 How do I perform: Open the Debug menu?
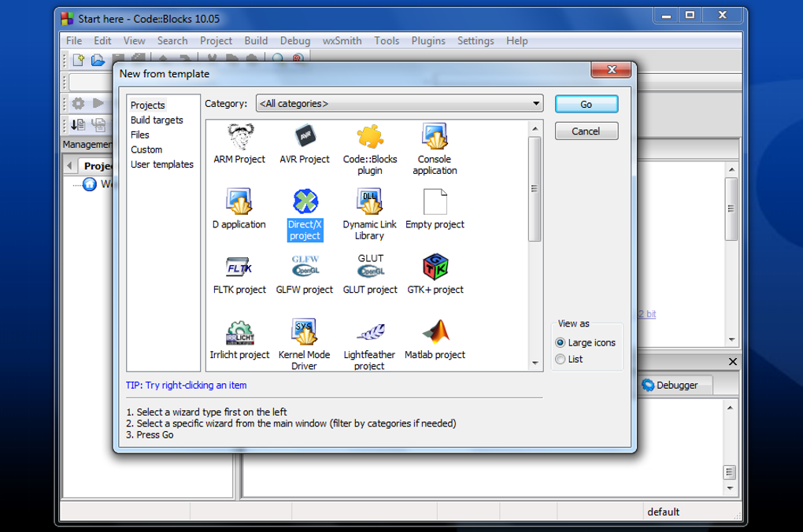pos(295,40)
